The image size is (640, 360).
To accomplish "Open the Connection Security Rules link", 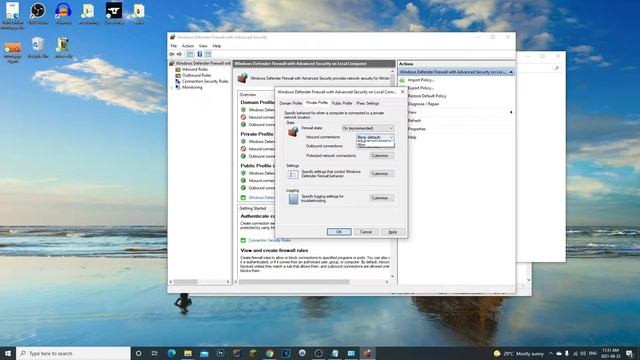I will [x=269, y=240].
